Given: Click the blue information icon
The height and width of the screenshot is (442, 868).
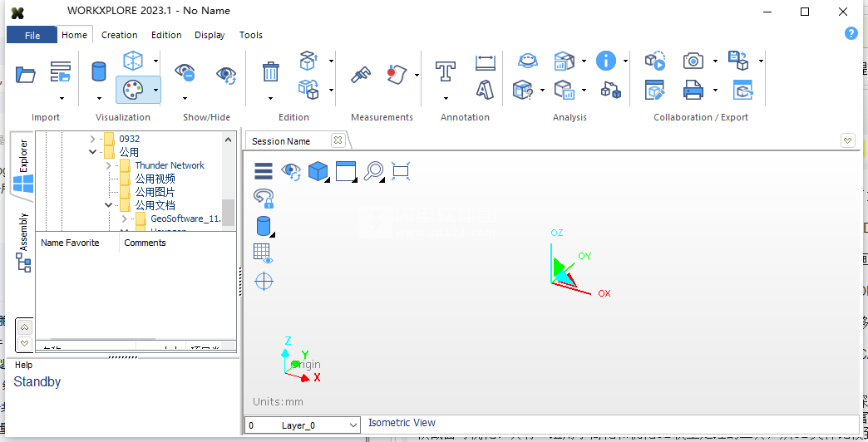Looking at the screenshot, I should (605, 61).
